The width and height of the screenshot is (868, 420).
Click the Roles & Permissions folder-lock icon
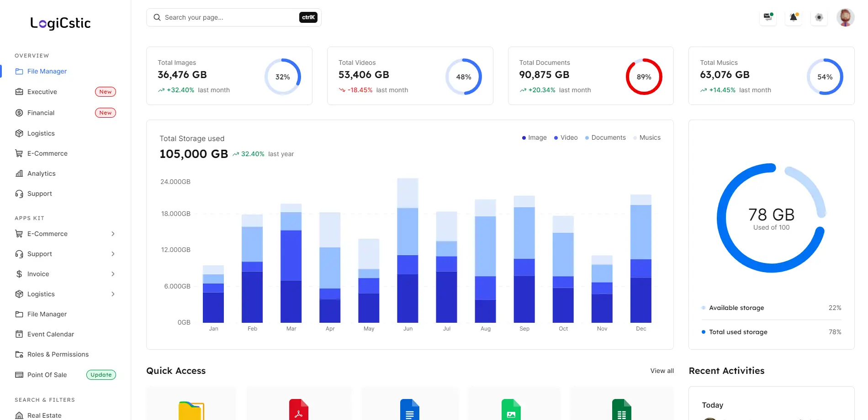19,354
